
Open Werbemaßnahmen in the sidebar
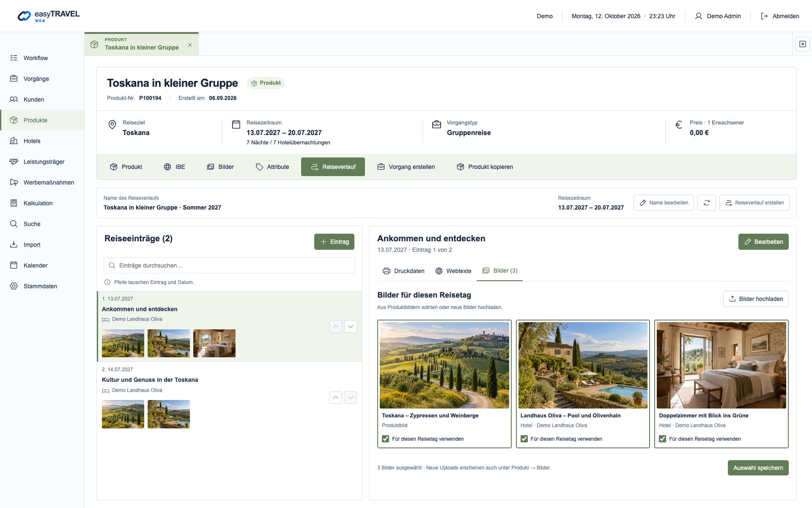[42, 182]
